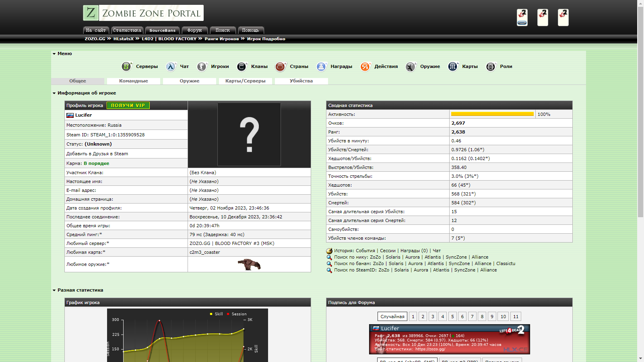This screenshot has height=362, width=644.
Task: Click magnifier icon for Поиск по нику
Action: click(329, 257)
